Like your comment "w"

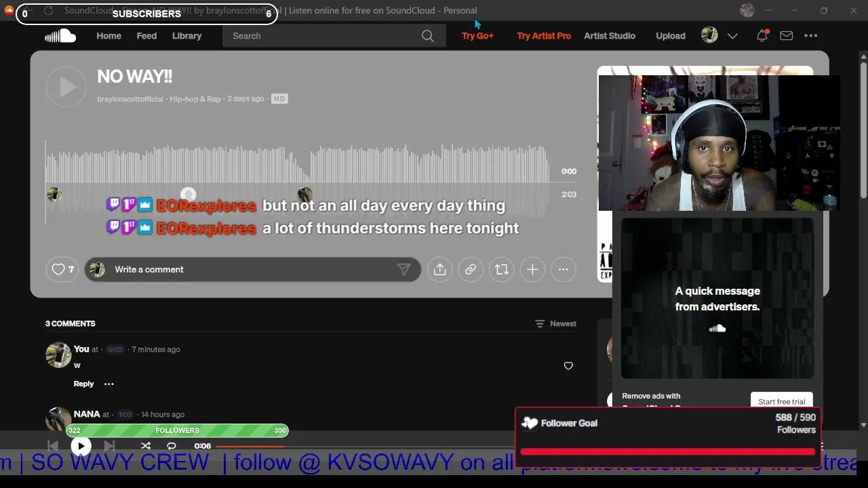(x=568, y=366)
